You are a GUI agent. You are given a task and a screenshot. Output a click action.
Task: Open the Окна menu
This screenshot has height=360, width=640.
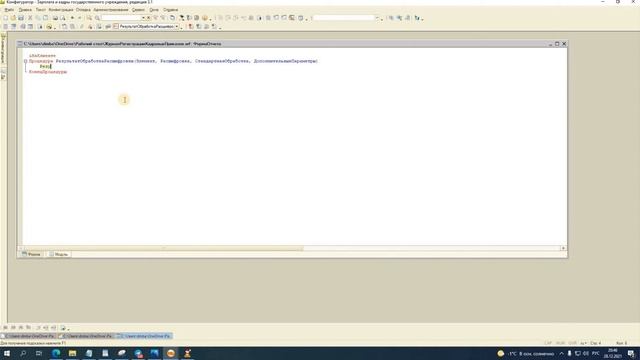coord(154,10)
